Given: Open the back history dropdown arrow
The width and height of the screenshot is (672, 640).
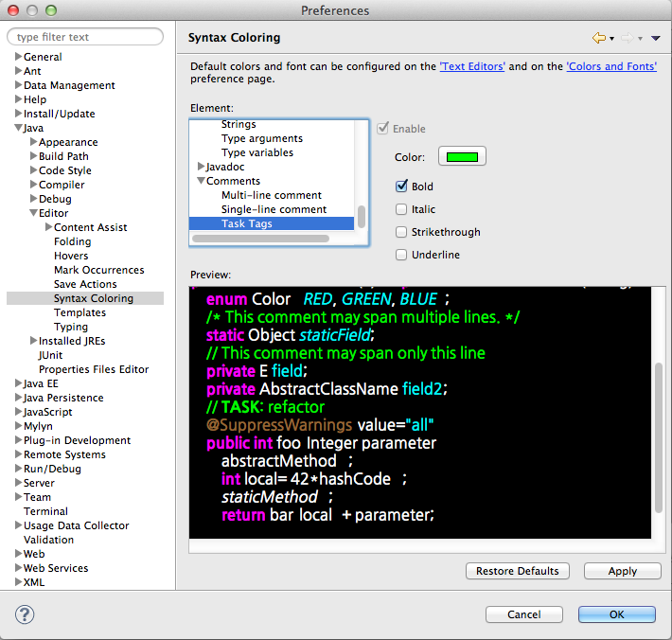Looking at the screenshot, I should point(612,39).
